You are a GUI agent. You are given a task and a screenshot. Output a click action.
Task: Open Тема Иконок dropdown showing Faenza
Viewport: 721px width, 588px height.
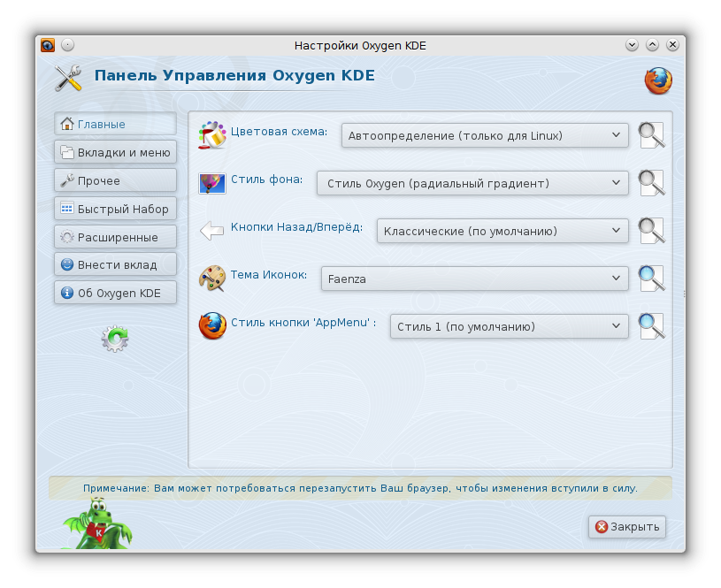(x=474, y=279)
